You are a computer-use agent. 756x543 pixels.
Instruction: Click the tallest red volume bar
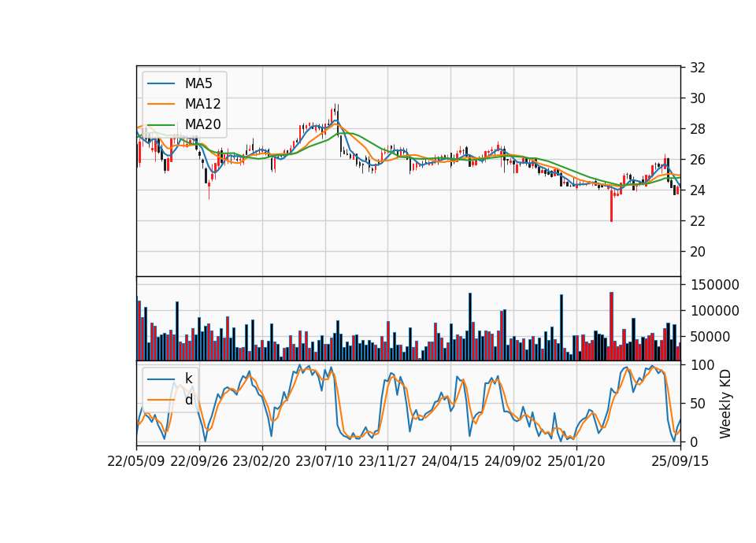611,326
